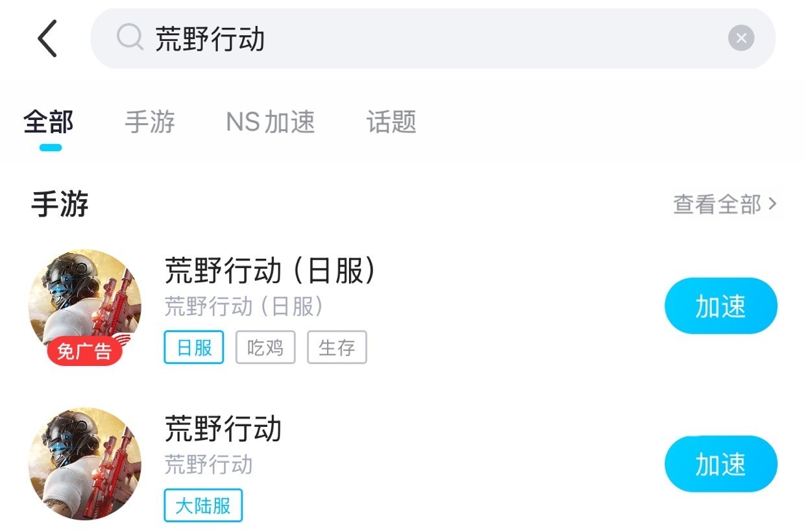Select the 吃鸡 tag
This screenshot has width=806, height=532.
(x=265, y=348)
